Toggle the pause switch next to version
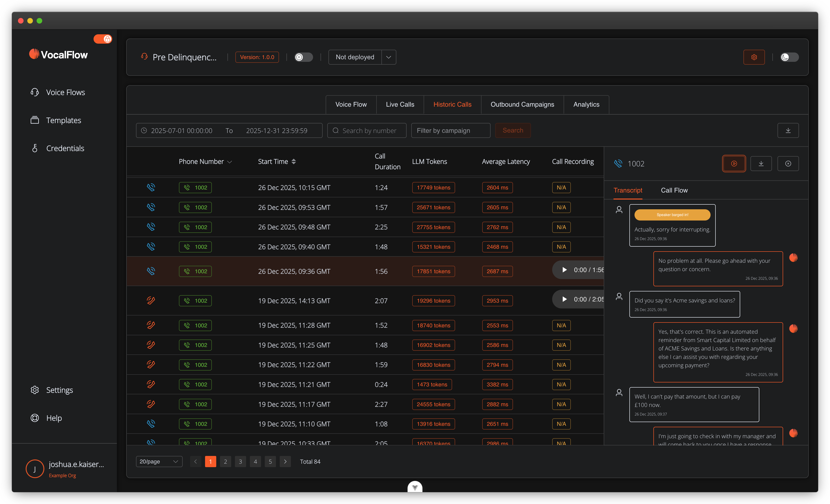 click(x=303, y=57)
